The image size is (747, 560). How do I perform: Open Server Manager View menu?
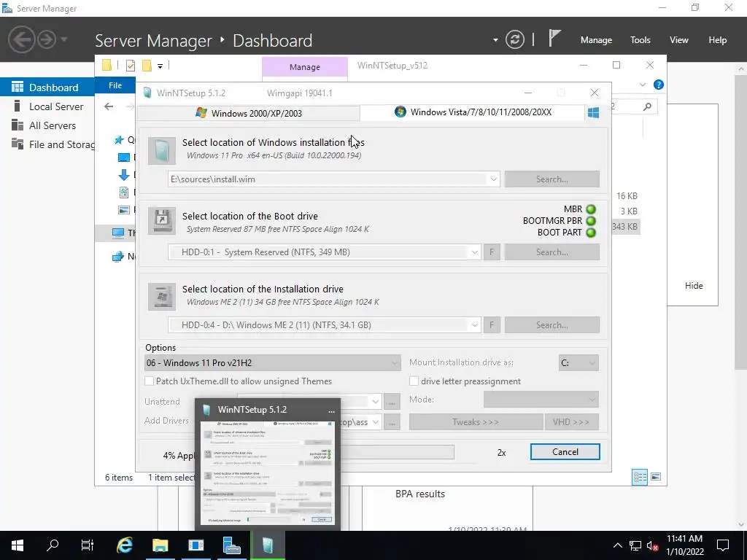tap(679, 40)
